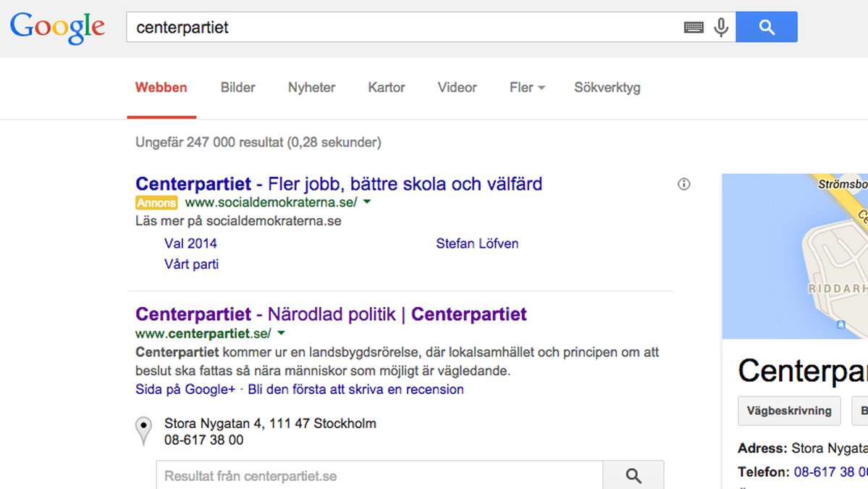Image resolution: width=868 pixels, height=489 pixels.
Task: Focus the 'Resultat från centerpartiet.se' search box
Action: click(380, 476)
